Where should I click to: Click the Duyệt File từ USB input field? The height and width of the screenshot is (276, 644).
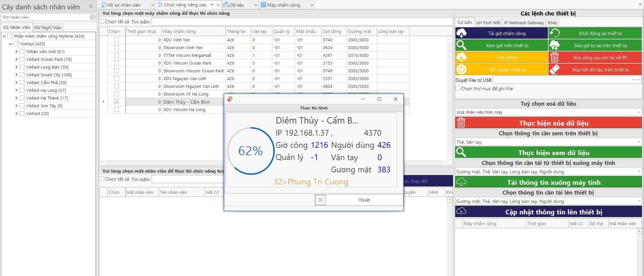pyautogui.click(x=561, y=80)
